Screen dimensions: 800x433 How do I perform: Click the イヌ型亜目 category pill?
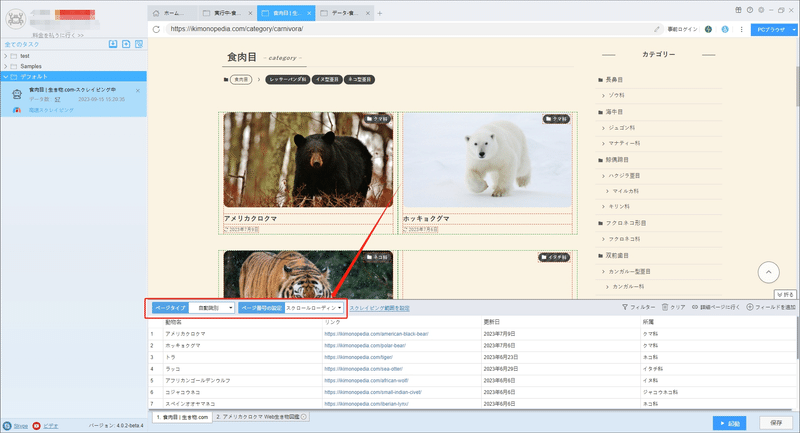tap(327, 80)
